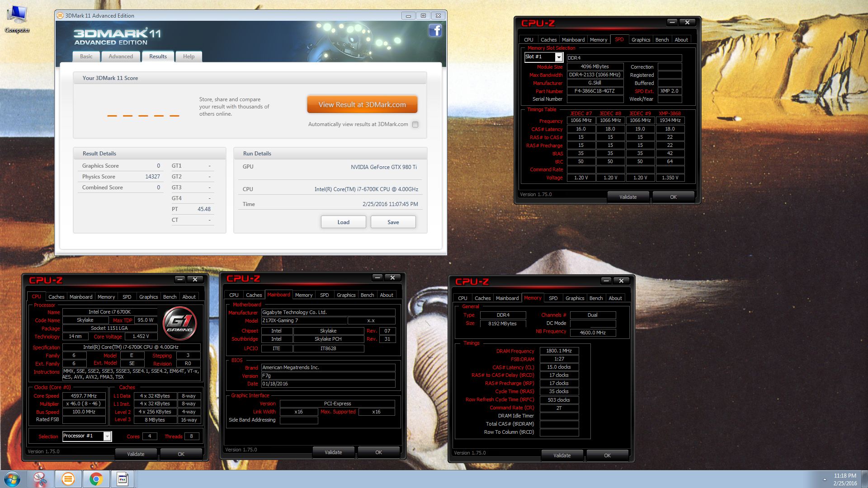868x488 pixels.
Task: Launch Google Chrome from taskbar
Action: [95, 479]
